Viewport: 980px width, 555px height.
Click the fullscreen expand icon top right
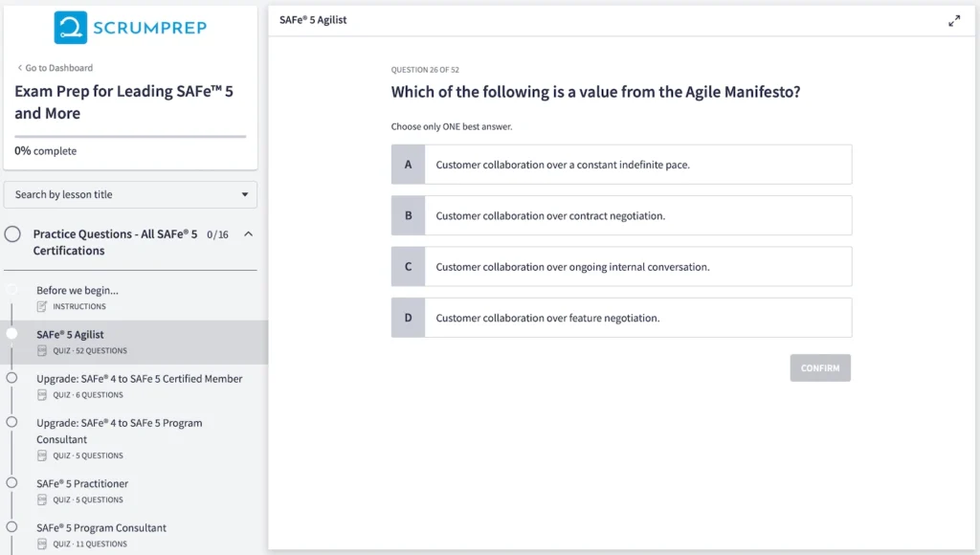(x=955, y=18)
